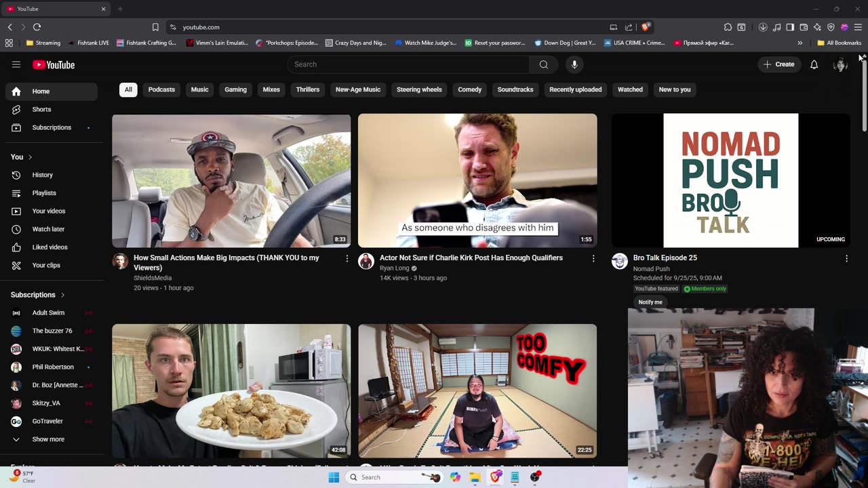Open File Explorer in taskbar
This screenshot has width=868, height=488.
(x=475, y=477)
